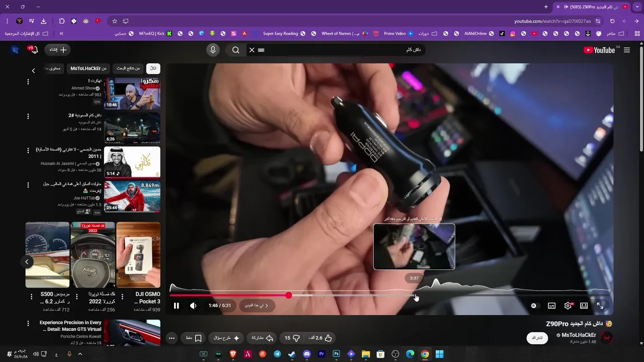Open the 'طرح سؤال' ask button
644x362 pixels.
(x=227, y=338)
